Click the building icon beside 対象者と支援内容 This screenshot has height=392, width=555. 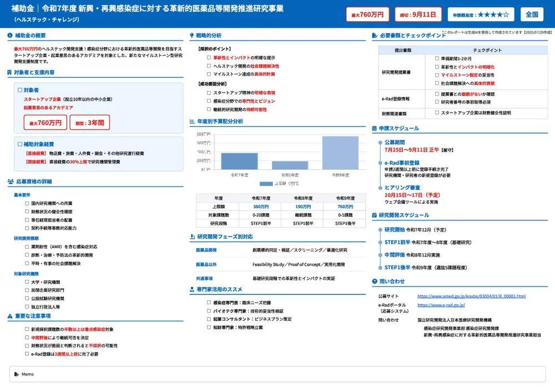pos(9,72)
